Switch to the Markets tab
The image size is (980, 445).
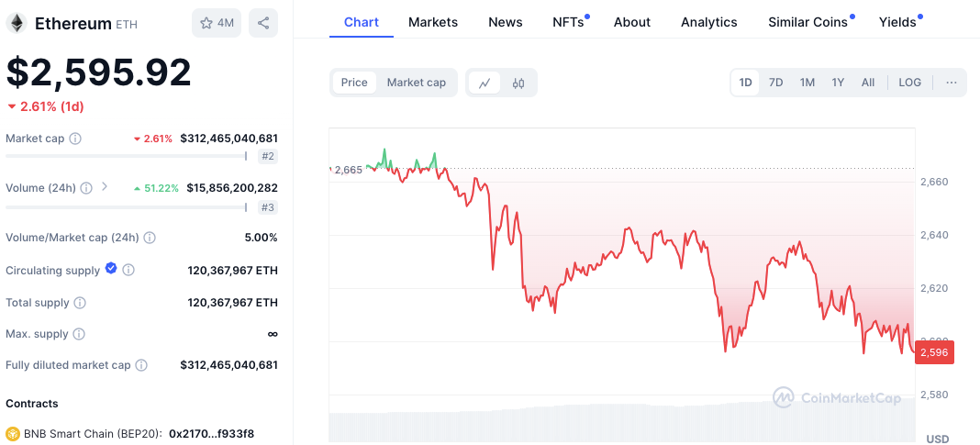point(433,23)
